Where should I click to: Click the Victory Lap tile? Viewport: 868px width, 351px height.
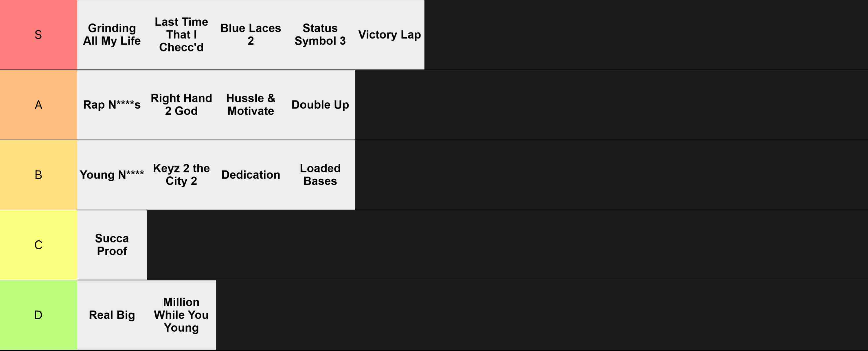click(x=389, y=35)
